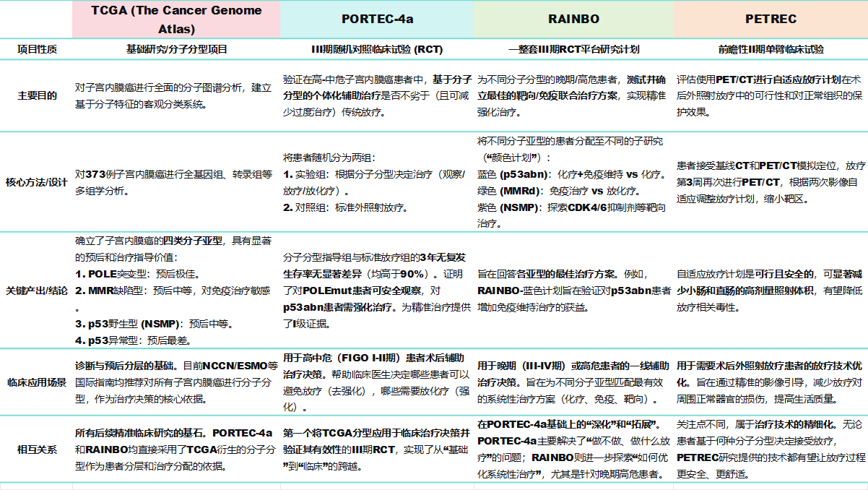Click the RAINBO column header
Image resolution: width=868 pixels, height=490 pixels.
(573, 20)
